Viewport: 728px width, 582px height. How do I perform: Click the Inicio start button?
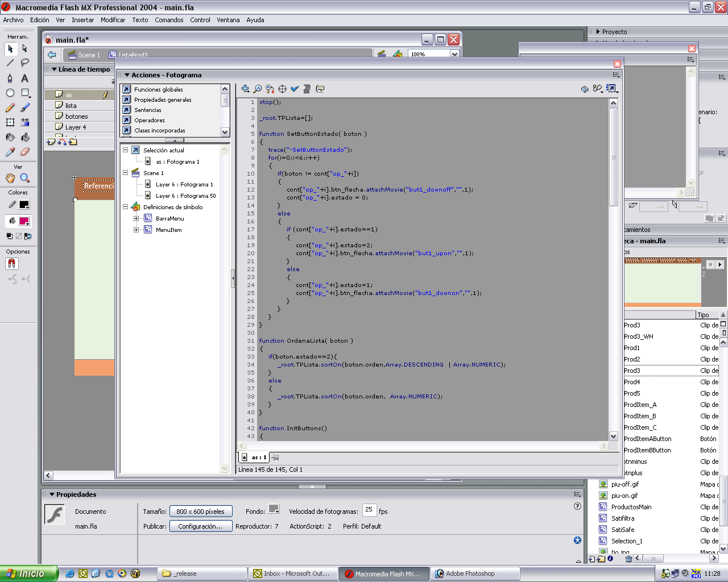(28, 573)
